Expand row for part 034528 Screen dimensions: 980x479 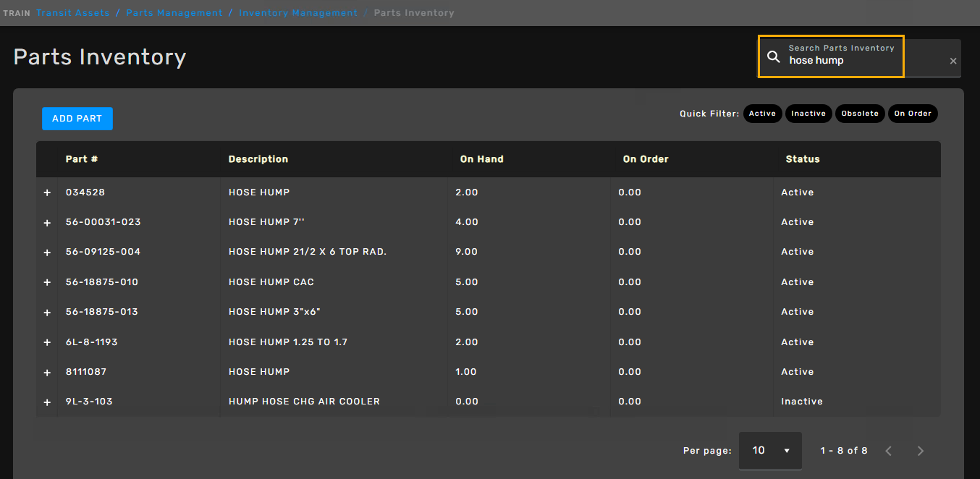pyautogui.click(x=47, y=192)
